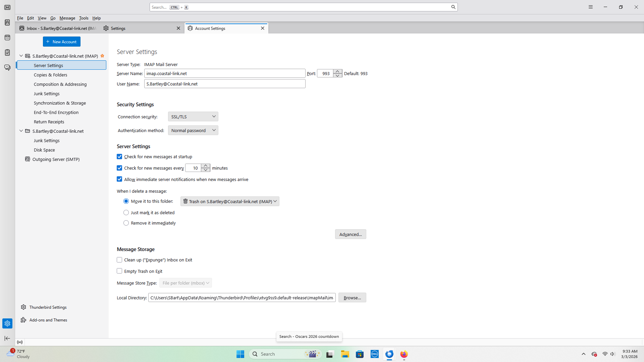Open the Authentication method dropdown
The image size is (644, 362).
(193, 130)
